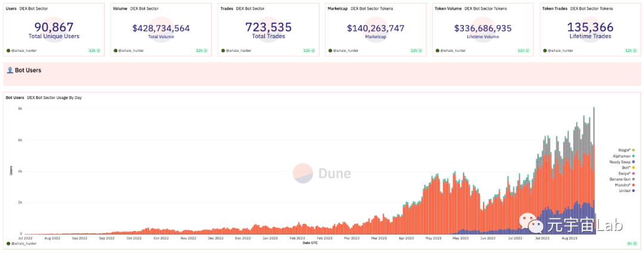Click the 12h refresh badge on Token Volume card
The image size is (644, 253).
click(x=524, y=51)
